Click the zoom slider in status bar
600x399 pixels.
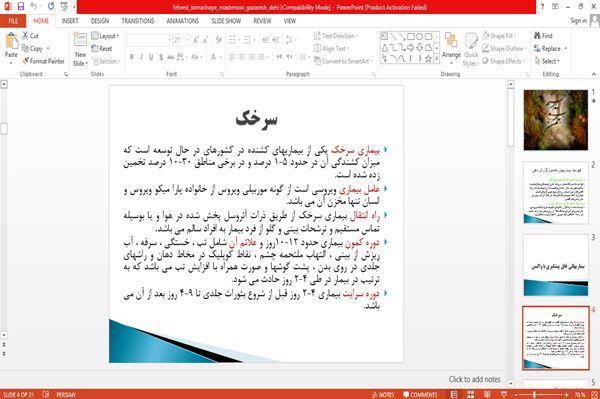click(x=541, y=394)
